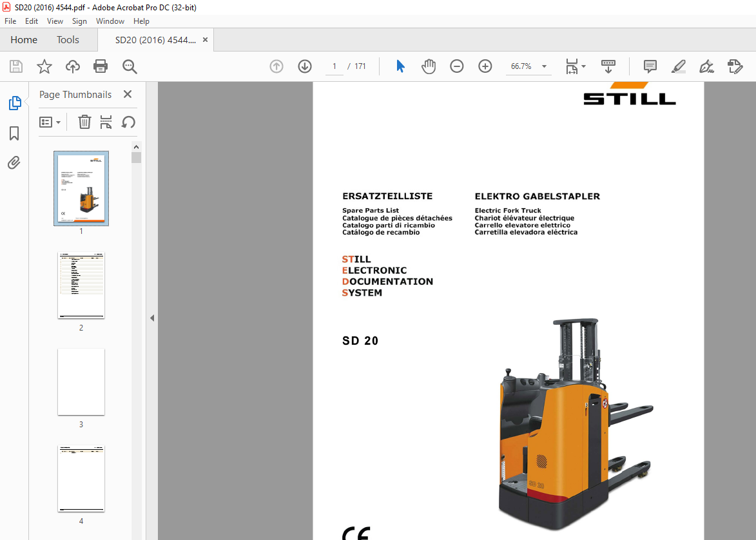This screenshot has width=756, height=540.
Task: Select page 1 thumbnail
Action: (81, 189)
